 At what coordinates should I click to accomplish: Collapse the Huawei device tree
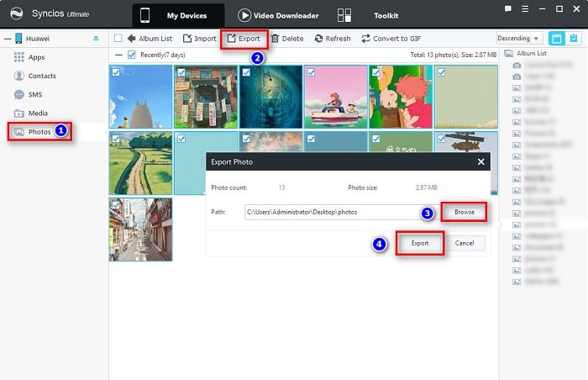pos(7,39)
